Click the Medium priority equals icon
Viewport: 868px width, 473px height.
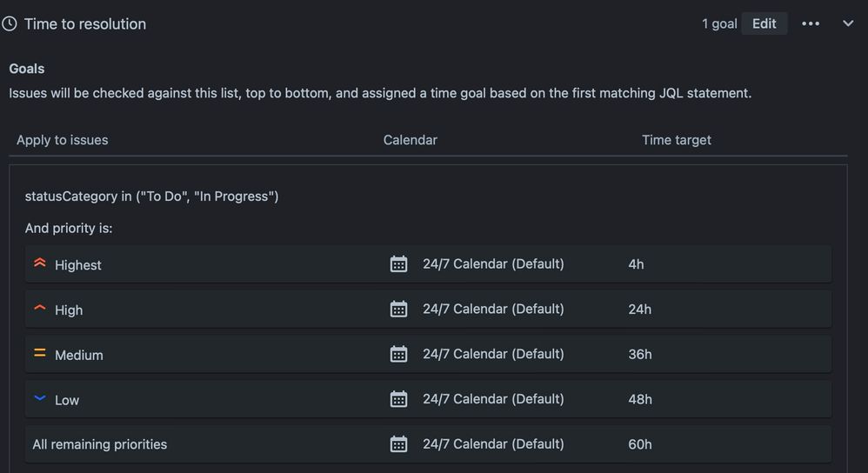(39, 354)
